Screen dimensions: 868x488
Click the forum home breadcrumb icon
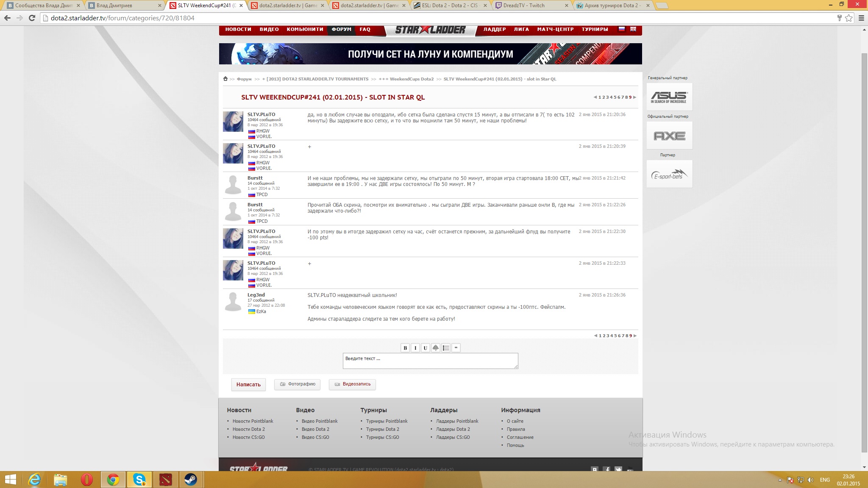coord(225,79)
